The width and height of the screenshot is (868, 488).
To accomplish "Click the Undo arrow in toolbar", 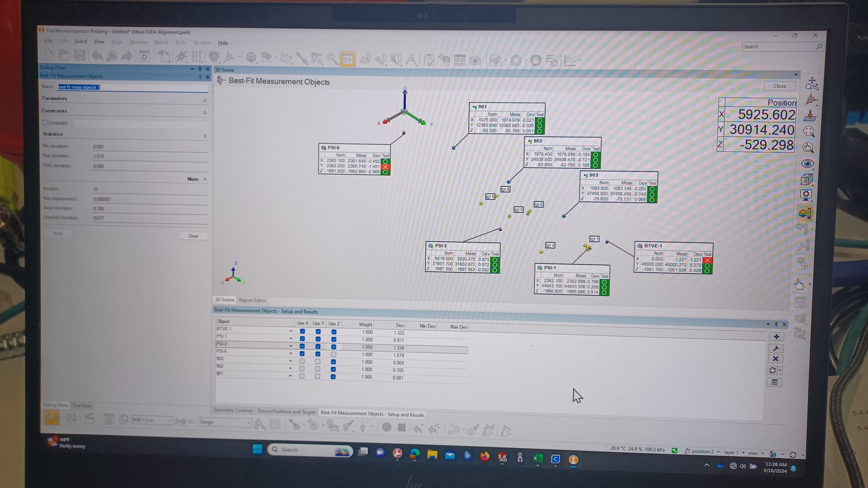I will point(97,56).
